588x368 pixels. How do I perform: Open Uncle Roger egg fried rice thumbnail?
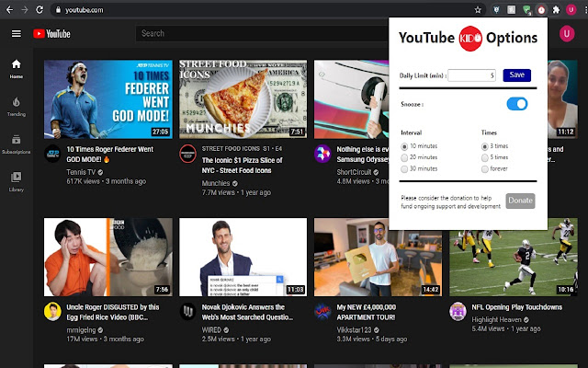coord(108,258)
